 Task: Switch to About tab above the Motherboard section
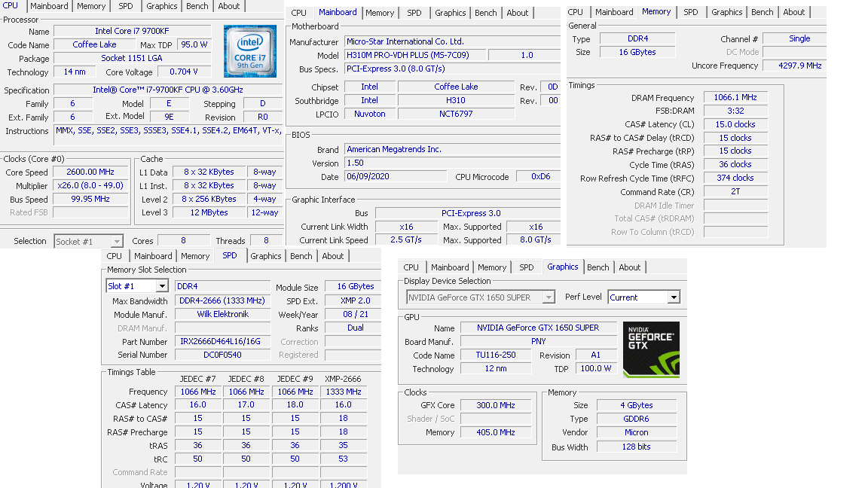click(x=517, y=13)
